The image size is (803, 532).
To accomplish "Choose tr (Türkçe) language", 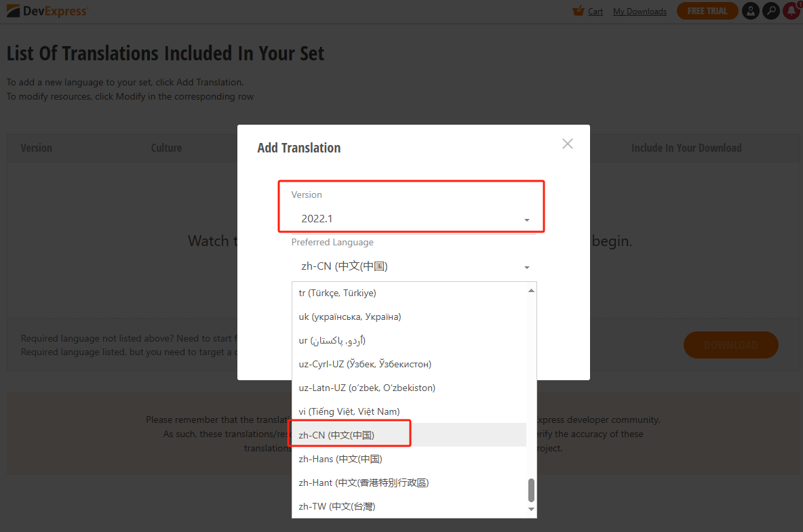I will (x=337, y=293).
